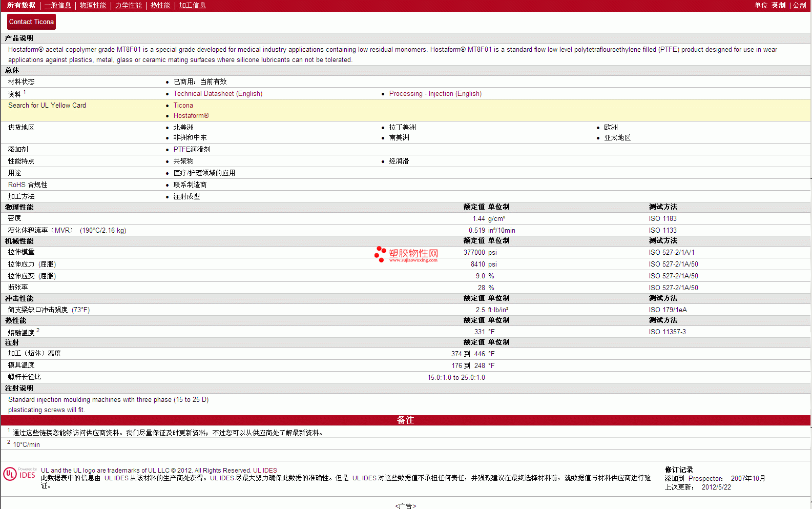
Task: Click the 螺杆长径比 row label
Action: [x=25, y=377]
